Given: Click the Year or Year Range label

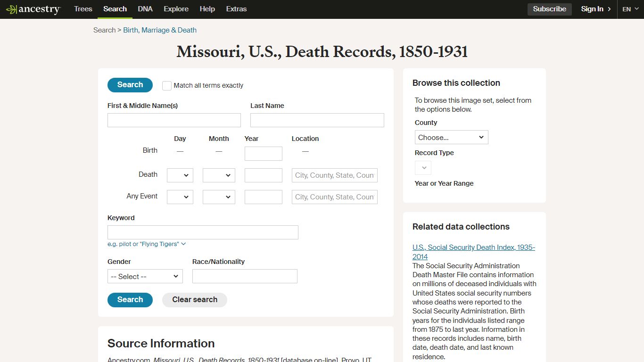Looking at the screenshot, I should pos(444,183).
